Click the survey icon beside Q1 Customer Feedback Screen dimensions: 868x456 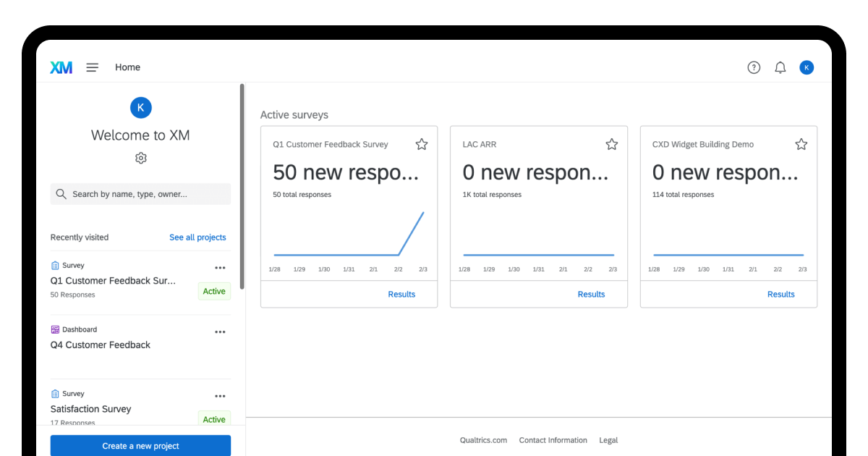click(55, 266)
